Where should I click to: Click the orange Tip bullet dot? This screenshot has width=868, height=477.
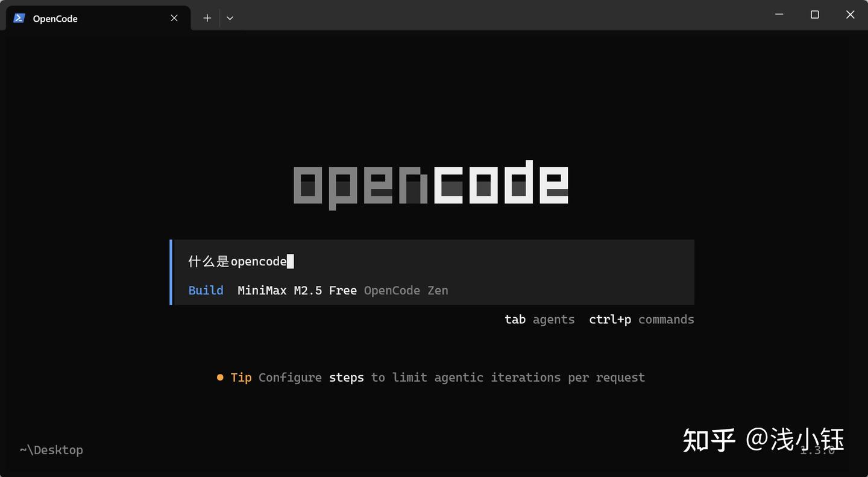[220, 377]
